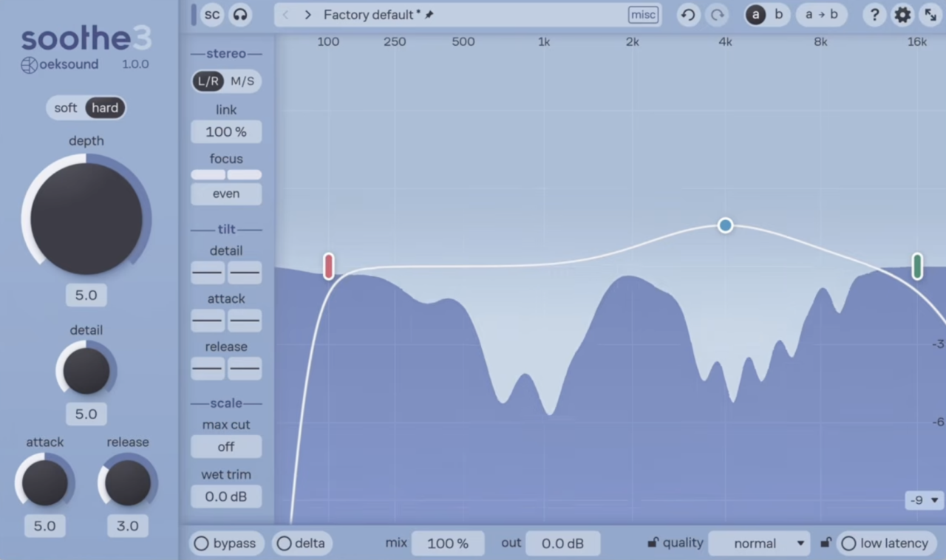
Task: Click the link 100 % field
Action: point(226,132)
